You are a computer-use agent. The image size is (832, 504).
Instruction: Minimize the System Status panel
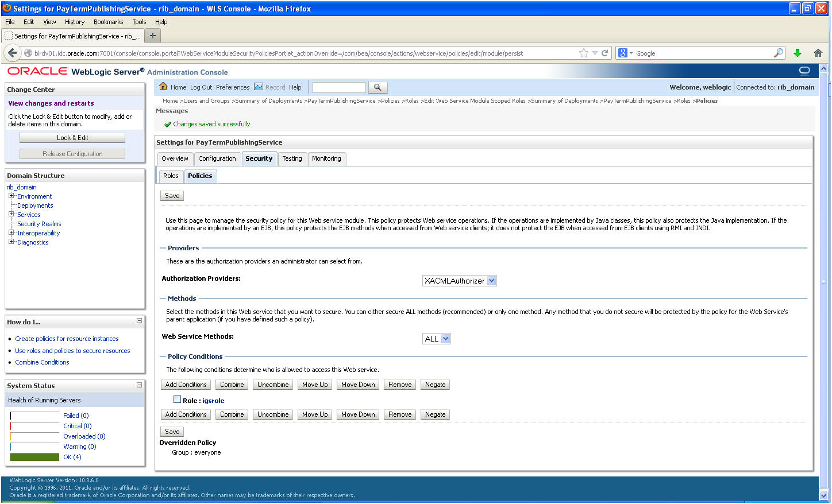(x=139, y=385)
